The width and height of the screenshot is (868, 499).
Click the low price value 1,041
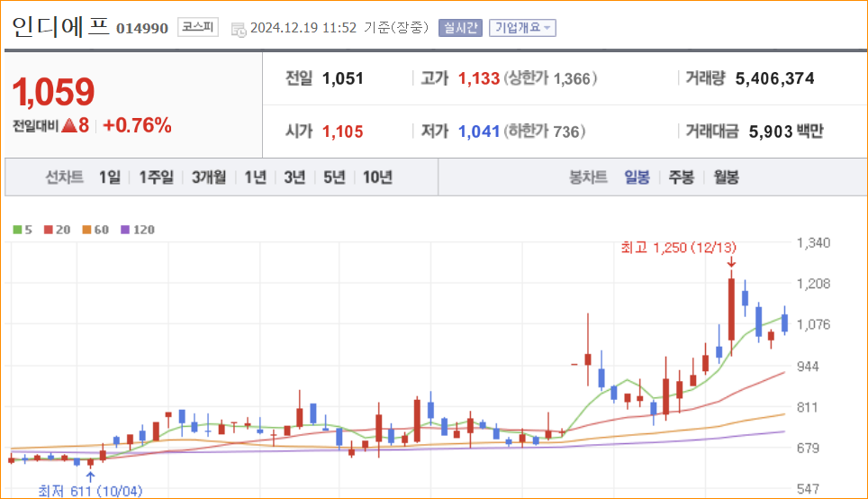click(x=479, y=132)
